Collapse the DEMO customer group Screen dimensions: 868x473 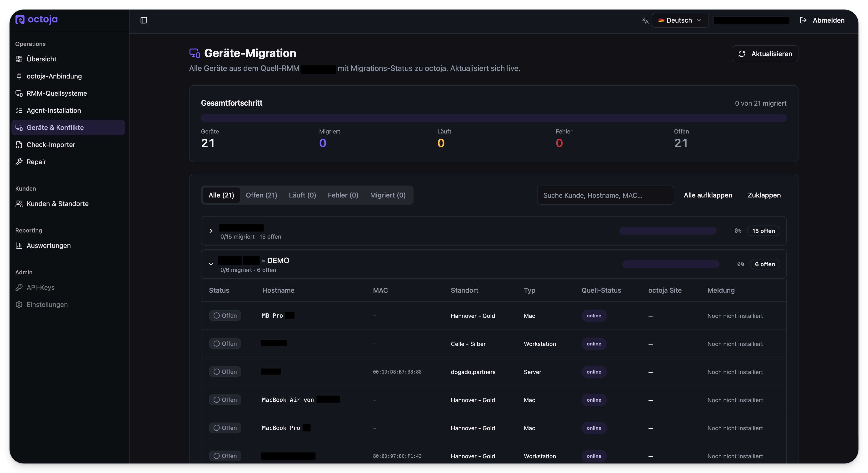click(211, 264)
